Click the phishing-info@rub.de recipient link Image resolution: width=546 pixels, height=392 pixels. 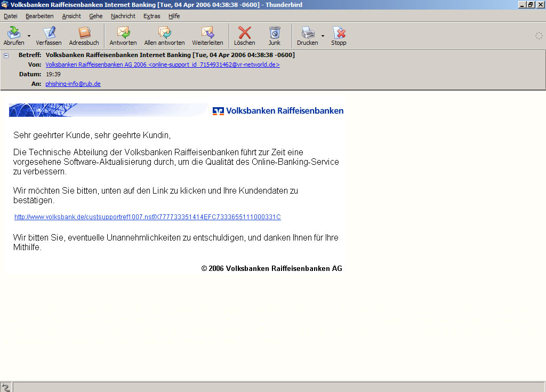pos(73,83)
